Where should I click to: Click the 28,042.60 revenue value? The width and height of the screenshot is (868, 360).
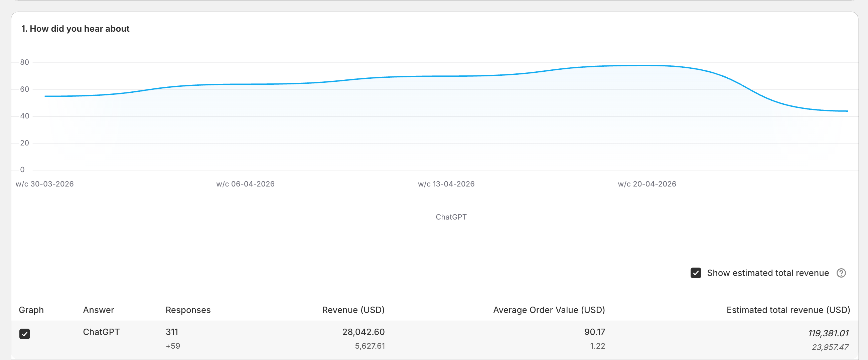point(363,332)
